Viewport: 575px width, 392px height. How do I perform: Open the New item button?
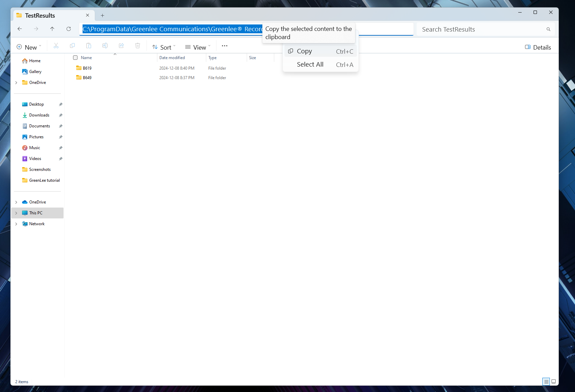point(29,47)
